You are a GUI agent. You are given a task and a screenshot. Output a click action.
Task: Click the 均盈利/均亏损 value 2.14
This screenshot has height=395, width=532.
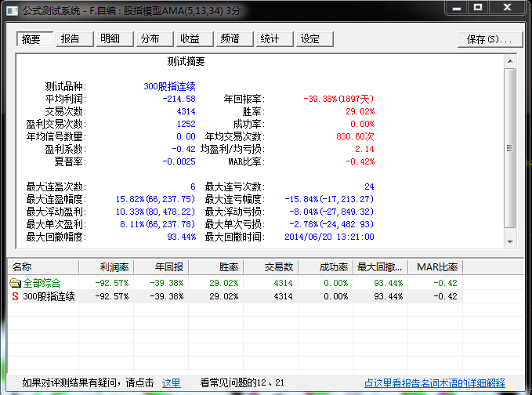pyautogui.click(x=365, y=150)
